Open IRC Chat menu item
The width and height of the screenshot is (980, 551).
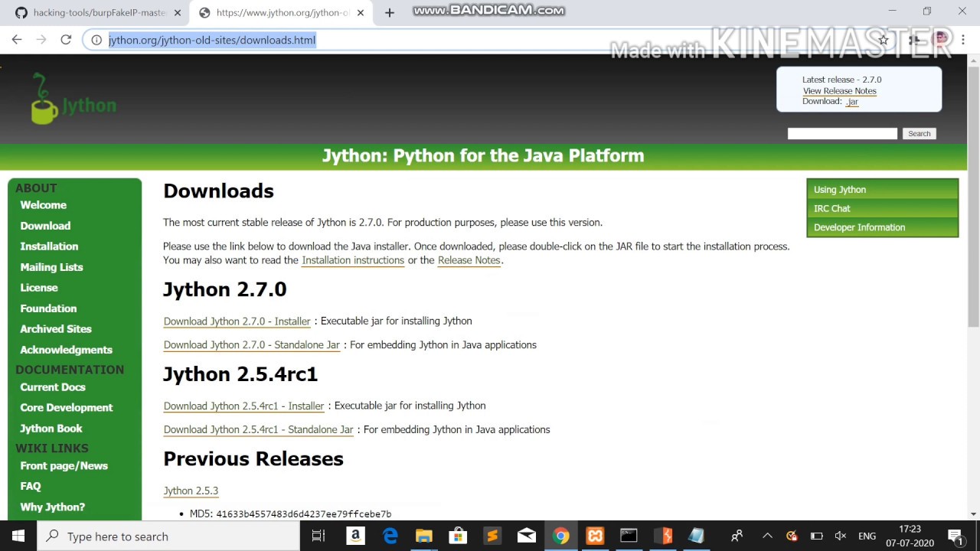882,208
